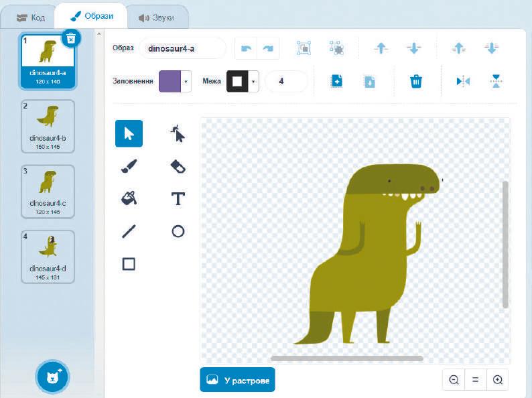The width and height of the screenshot is (532, 398).
Task: Bring shape to front
Action: click(459, 48)
